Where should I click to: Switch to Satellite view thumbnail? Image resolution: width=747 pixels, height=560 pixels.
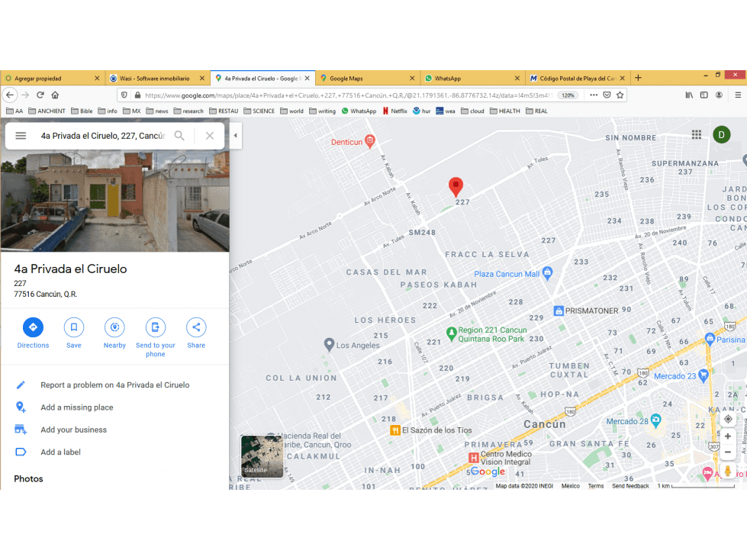pos(262,456)
